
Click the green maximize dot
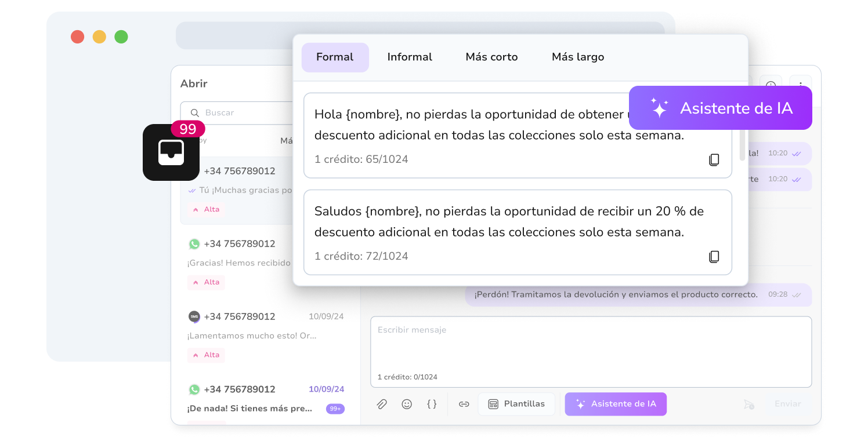(121, 37)
